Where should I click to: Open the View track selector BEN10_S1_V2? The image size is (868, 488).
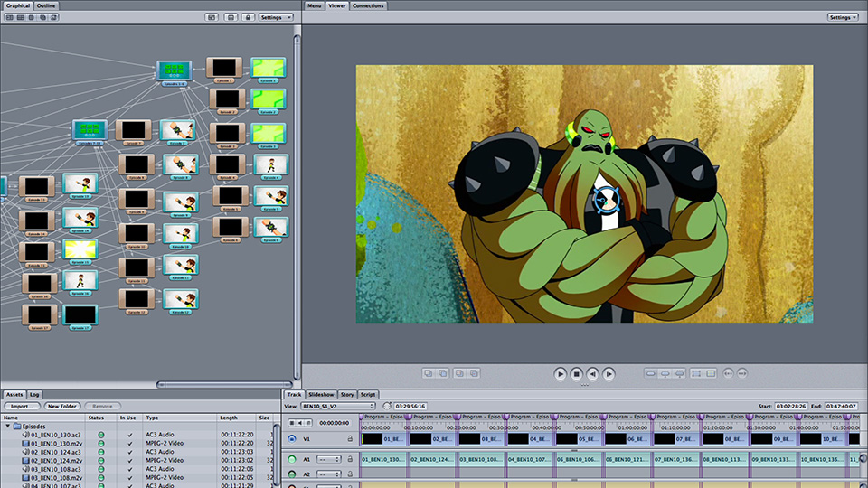tap(337, 406)
